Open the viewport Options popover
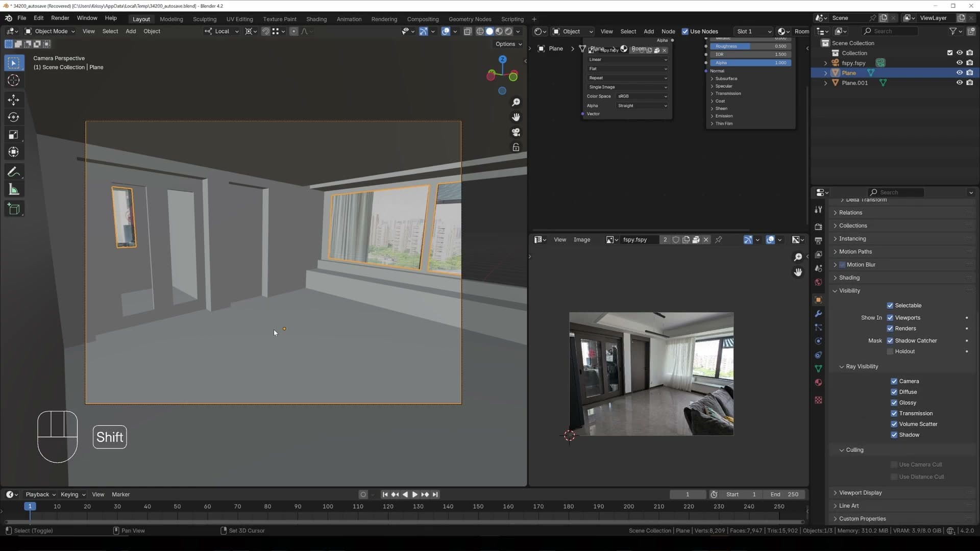Image resolution: width=980 pixels, height=551 pixels. (x=508, y=44)
